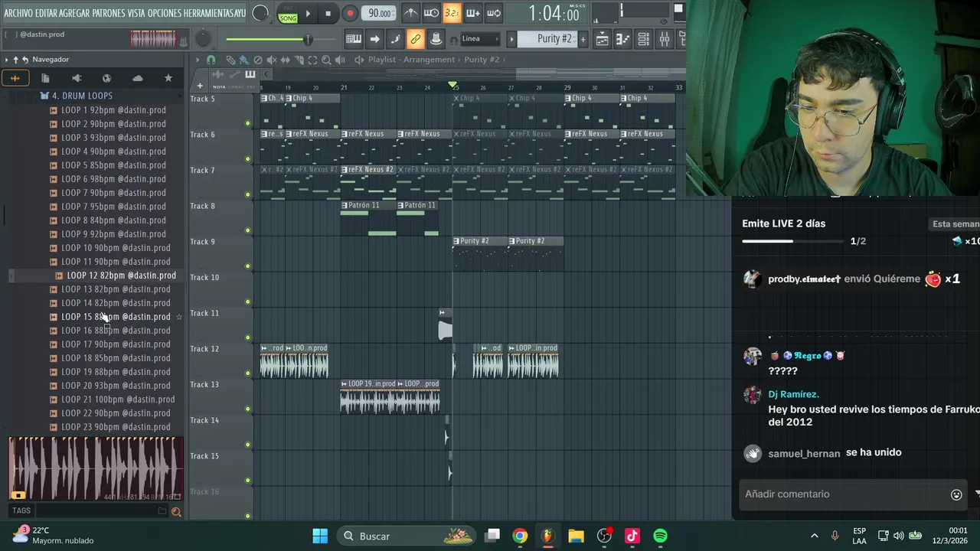
Task: Mute Track 9 with its green dot
Action: (x=247, y=266)
